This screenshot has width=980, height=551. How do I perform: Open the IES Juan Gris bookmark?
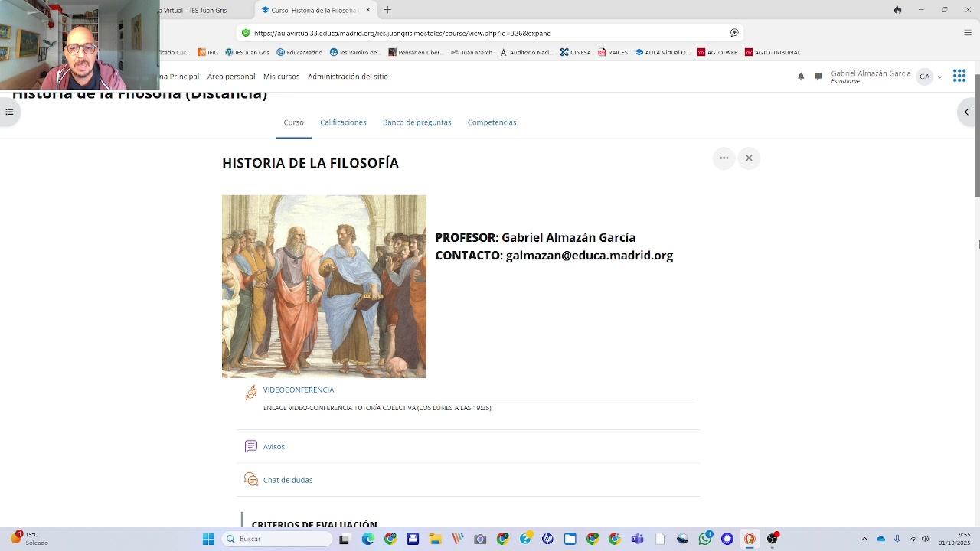[x=247, y=52]
